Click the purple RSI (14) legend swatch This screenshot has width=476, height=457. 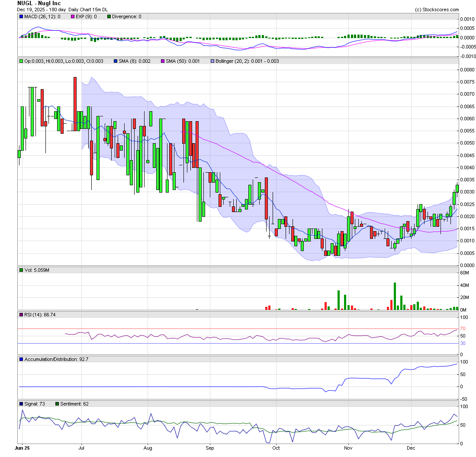pyautogui.click(x=21, y=315)
